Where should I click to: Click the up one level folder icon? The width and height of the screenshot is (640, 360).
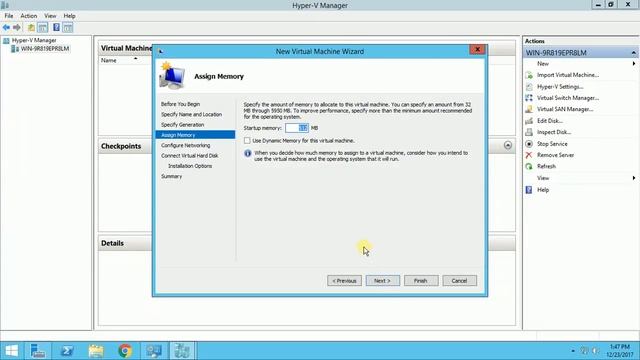pos(31,27)
